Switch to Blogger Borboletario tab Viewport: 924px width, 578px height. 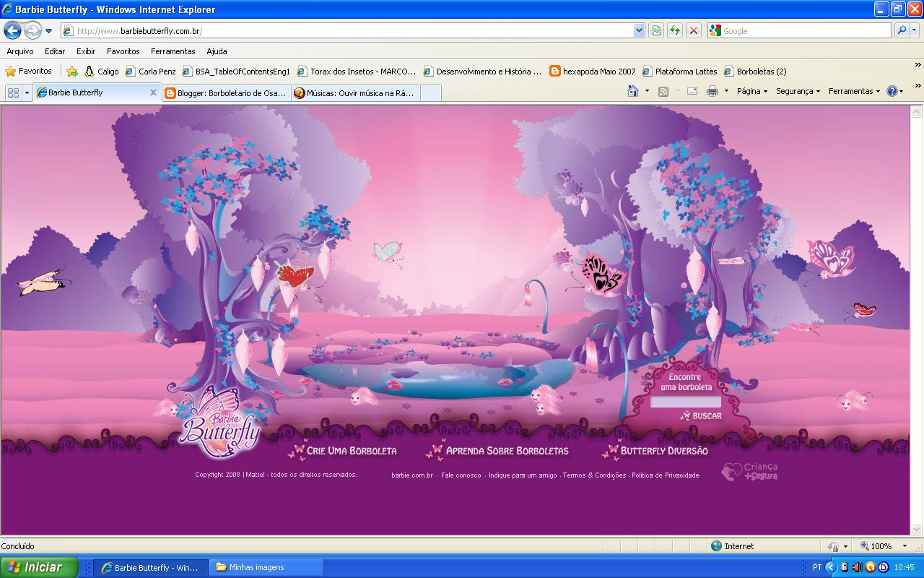click(226, 92)
